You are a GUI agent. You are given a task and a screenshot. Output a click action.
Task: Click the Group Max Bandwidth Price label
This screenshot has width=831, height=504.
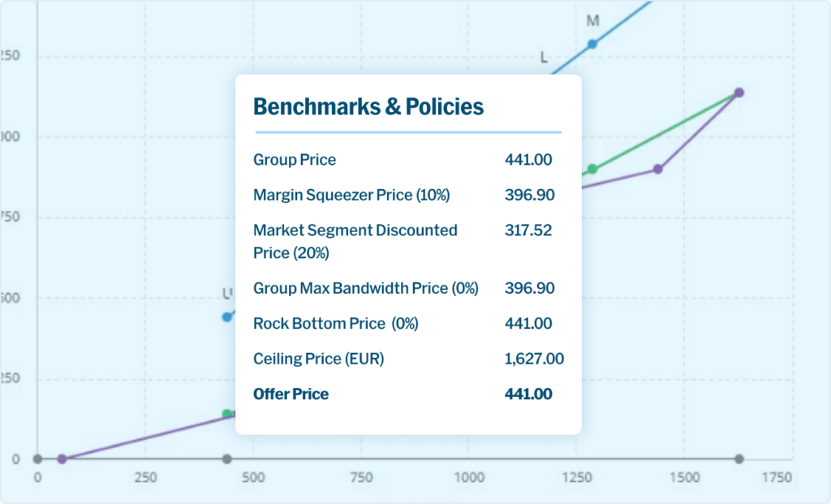pos(366,288)
